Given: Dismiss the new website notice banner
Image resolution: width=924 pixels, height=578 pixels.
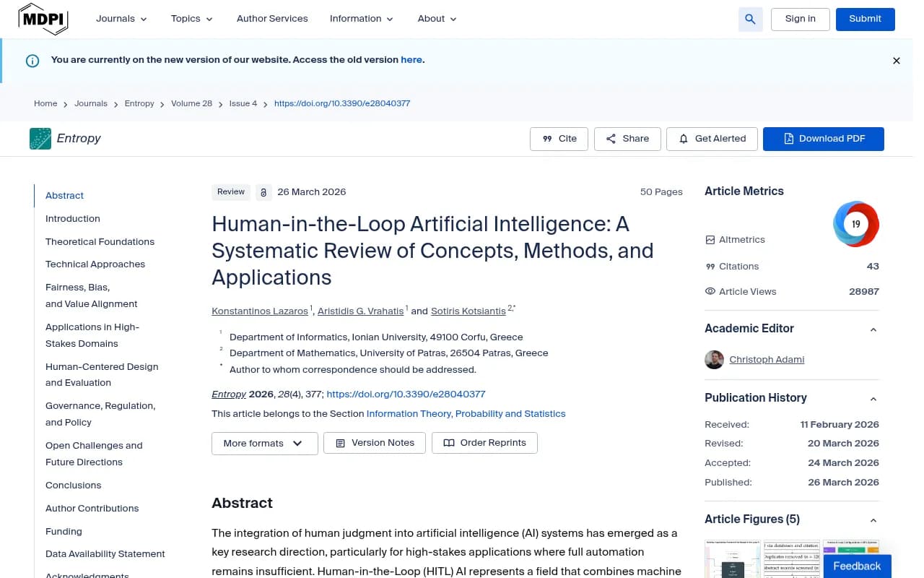Looking at the screenshot, I should click(x=897, y=61).
